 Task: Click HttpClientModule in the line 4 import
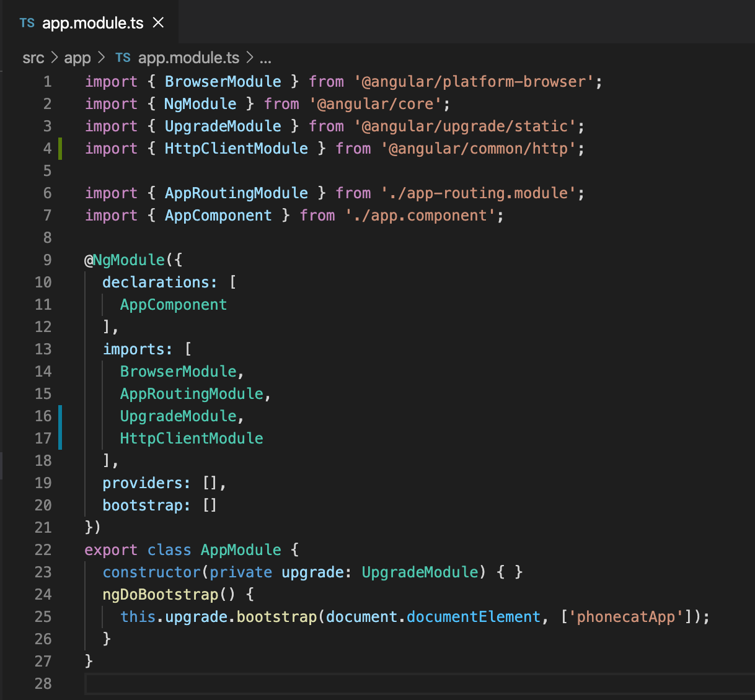coord(236,149)
